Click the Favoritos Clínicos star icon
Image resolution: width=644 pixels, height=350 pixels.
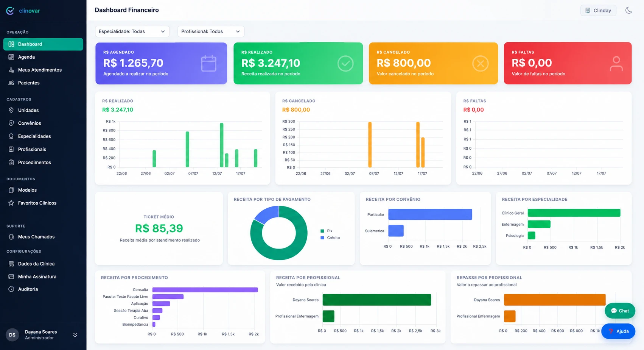[11, 203]
